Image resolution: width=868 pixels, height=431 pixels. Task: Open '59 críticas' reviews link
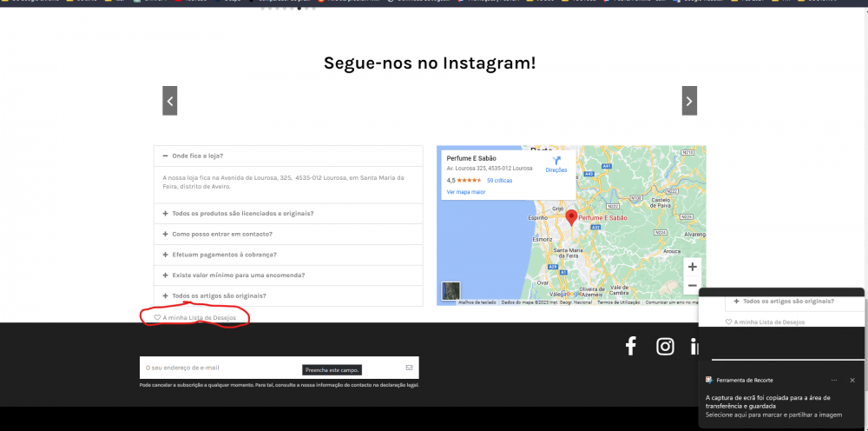coord(499,181)
